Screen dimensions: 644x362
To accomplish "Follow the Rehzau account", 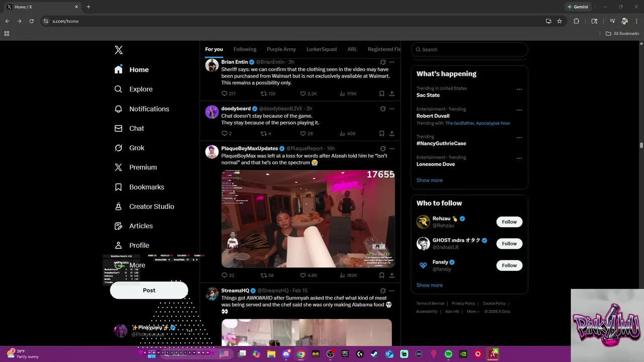I will coord(509,222).
